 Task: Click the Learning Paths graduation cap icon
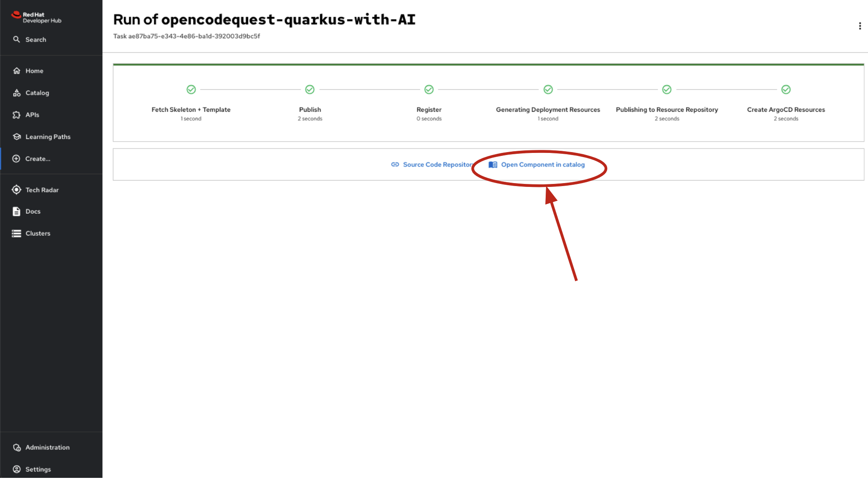pyautogui.click(x=17, y=137)
